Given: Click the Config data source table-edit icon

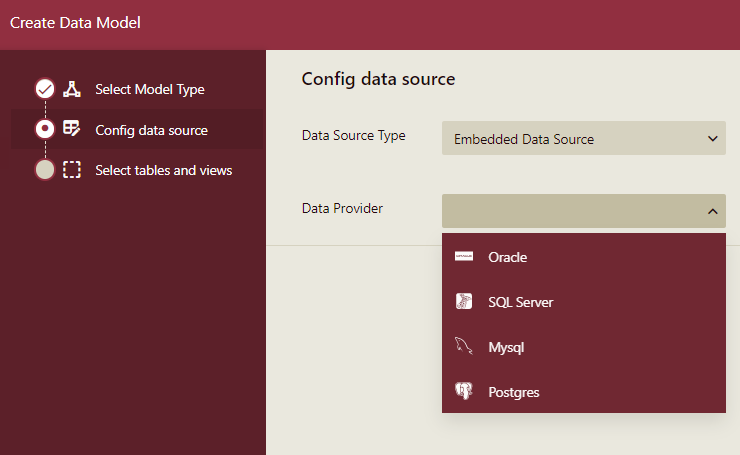Looking at the screenshot, I should click(72, 128).
